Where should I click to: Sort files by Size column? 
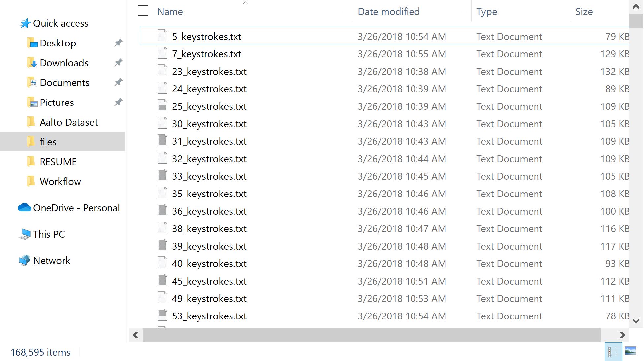pyautogui.click(x=584, y=12)
